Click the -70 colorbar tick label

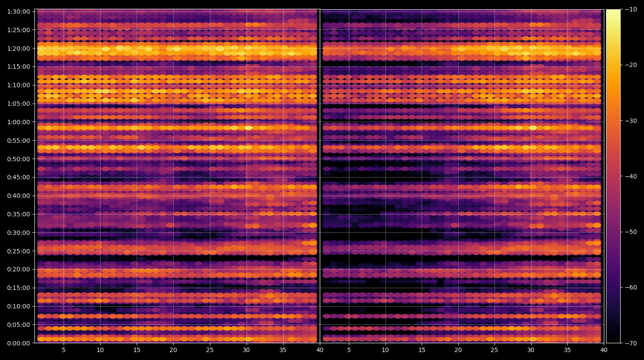631,343
